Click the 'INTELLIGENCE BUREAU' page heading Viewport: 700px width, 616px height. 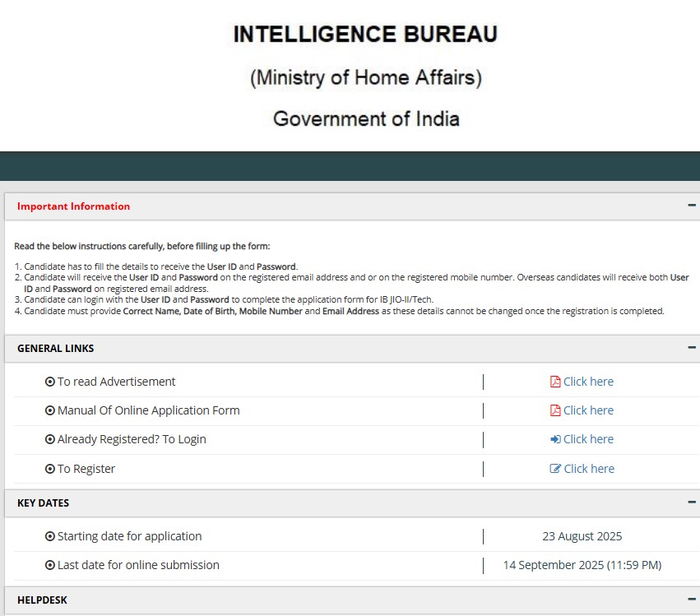pos(365,35)
